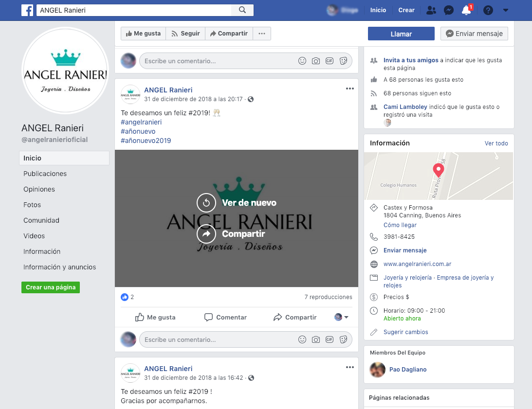
Task: Click Invita a tus amigos link
Action: [x=411, y=60]
